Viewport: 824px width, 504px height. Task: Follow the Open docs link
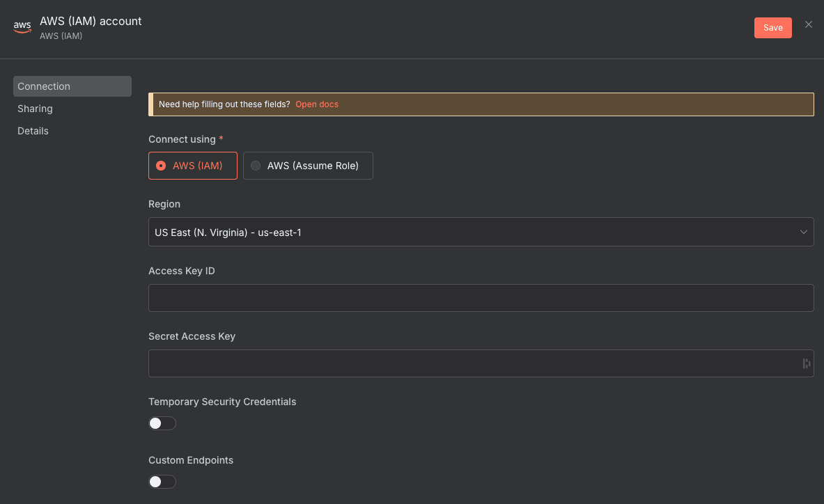(x=317, y=104)
